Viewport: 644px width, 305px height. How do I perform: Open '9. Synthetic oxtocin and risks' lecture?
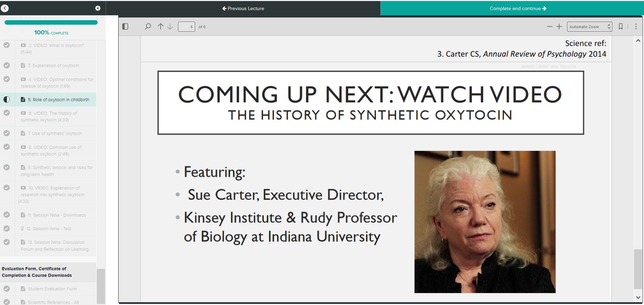click(57, 171)
